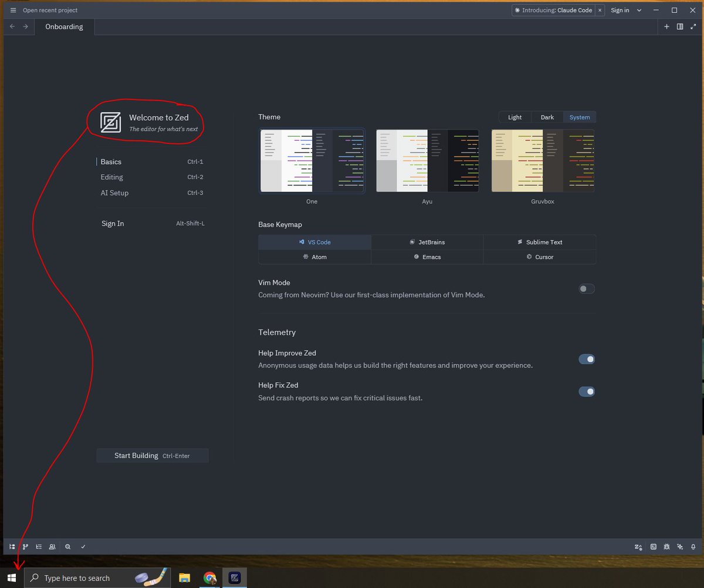Open the collaboration panel people icon
704x588 pixels.
point(52,546)
